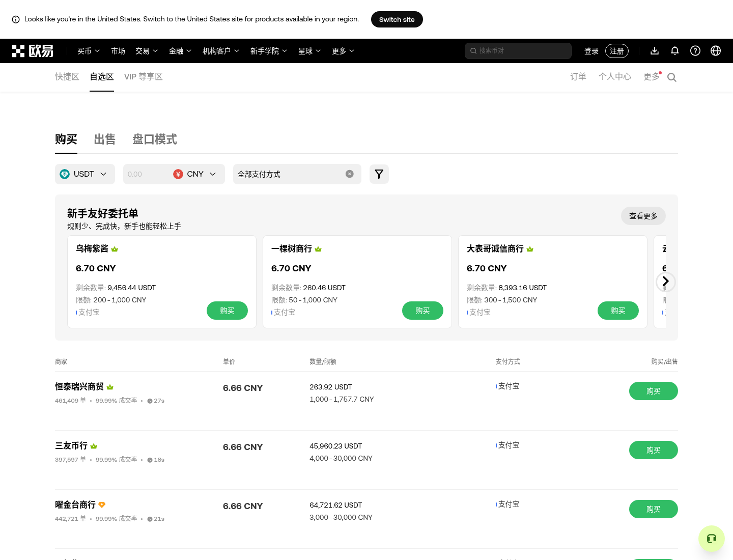Click the Switch site button
733x560 pixels.
tap(397, 19)
